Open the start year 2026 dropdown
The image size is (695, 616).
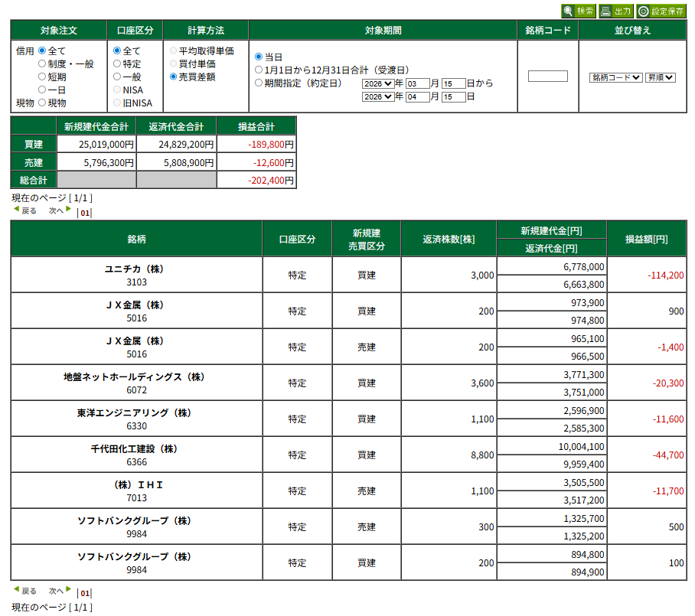(378, 83)
